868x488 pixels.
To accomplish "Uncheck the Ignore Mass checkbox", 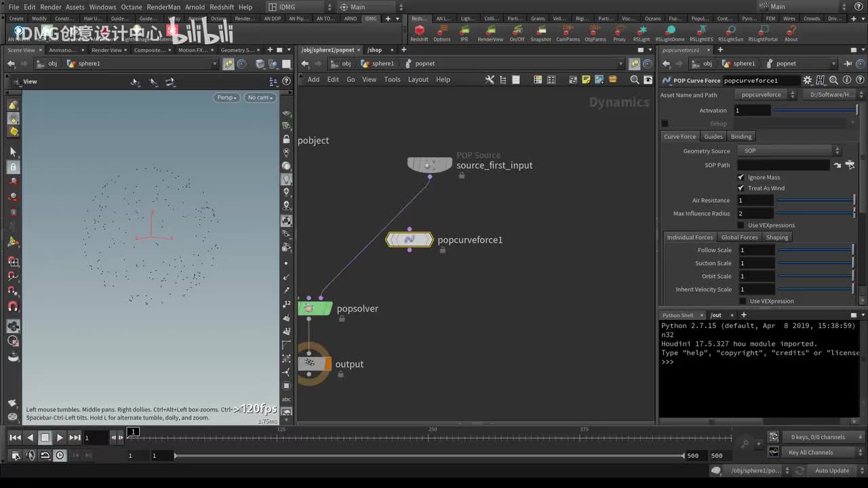I will pos(741,178).
